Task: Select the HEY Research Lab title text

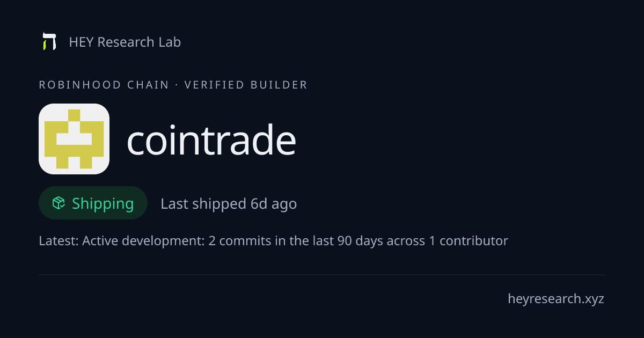Action: [x=125, y=42]
